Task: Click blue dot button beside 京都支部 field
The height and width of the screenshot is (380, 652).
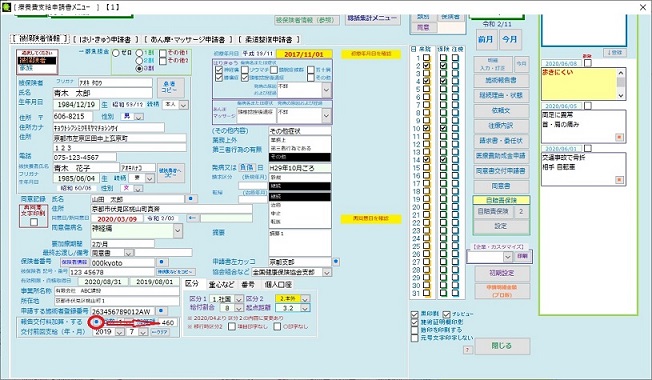Action: click(x=336, y=262)
